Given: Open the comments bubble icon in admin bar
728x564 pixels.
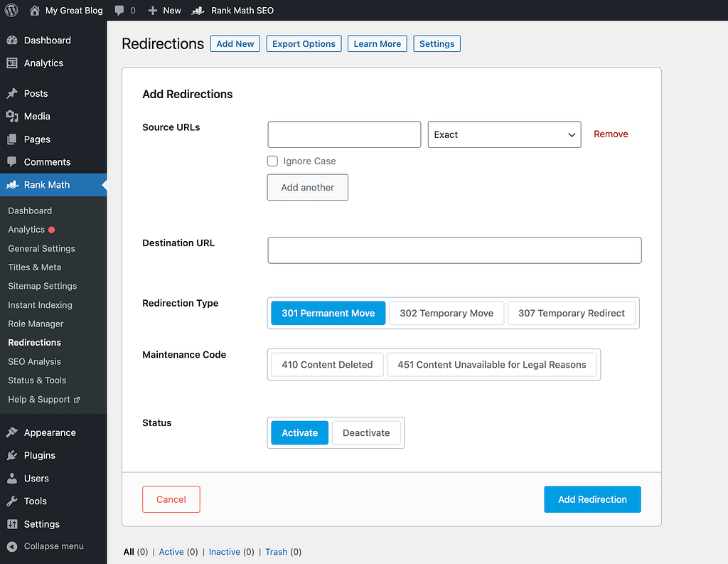Looking at the screenshot, I should tap(120, 11).
